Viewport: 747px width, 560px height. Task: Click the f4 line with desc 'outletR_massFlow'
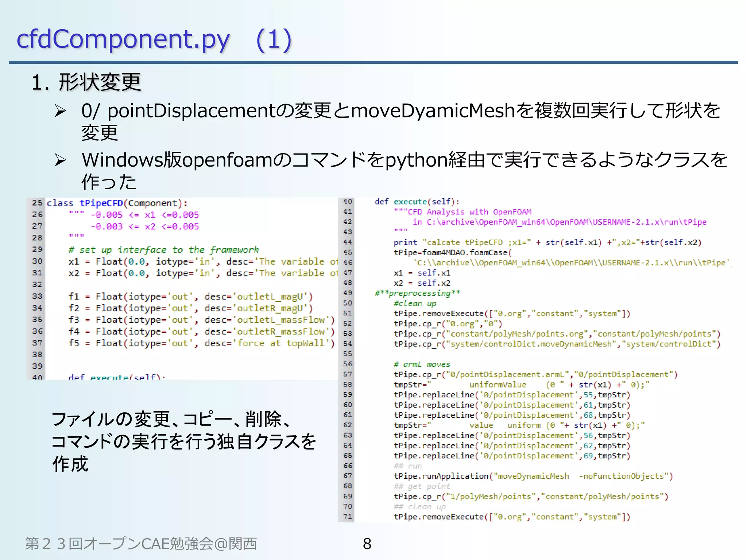(x=202, y=331)
